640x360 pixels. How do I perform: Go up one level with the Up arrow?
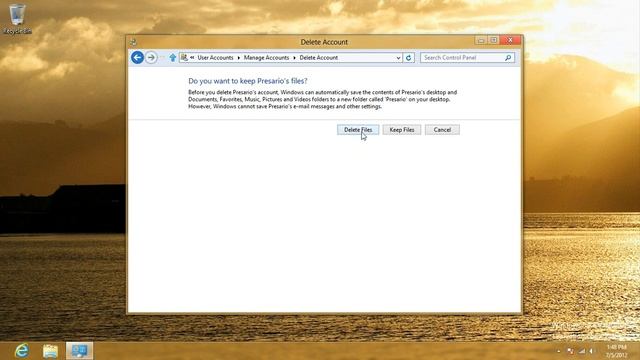tap(173, 58)
